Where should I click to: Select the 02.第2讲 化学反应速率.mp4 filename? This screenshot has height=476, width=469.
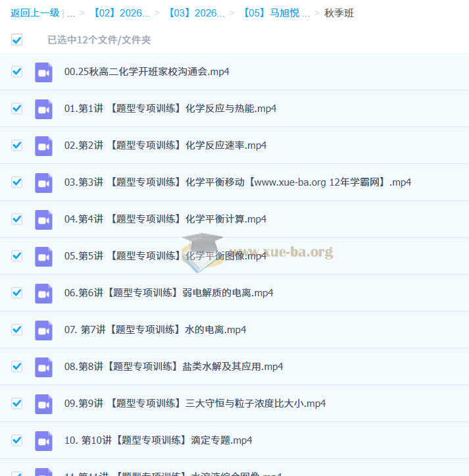(x=165, y=145)
